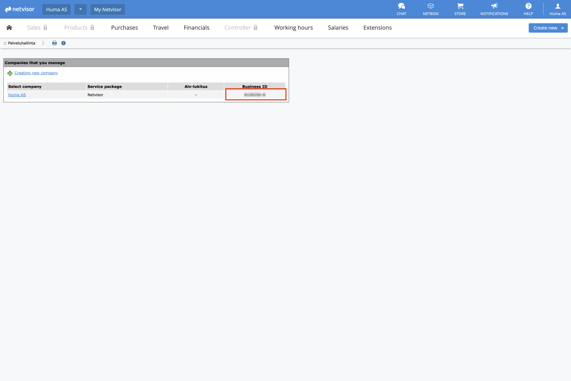The width and height of the screenshot is (571, 381).
Task: Click the Palveluhallinta breadcrumb text
Action: tap(21, 43)
